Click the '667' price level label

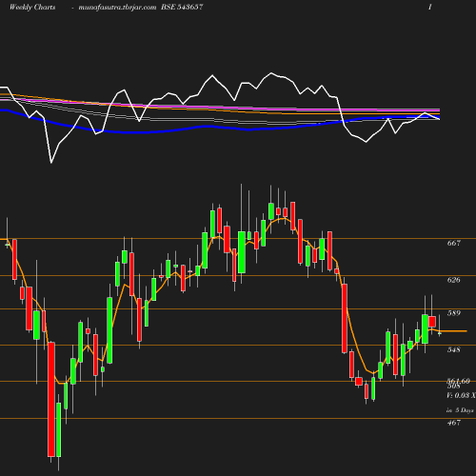tap(454, 243)
